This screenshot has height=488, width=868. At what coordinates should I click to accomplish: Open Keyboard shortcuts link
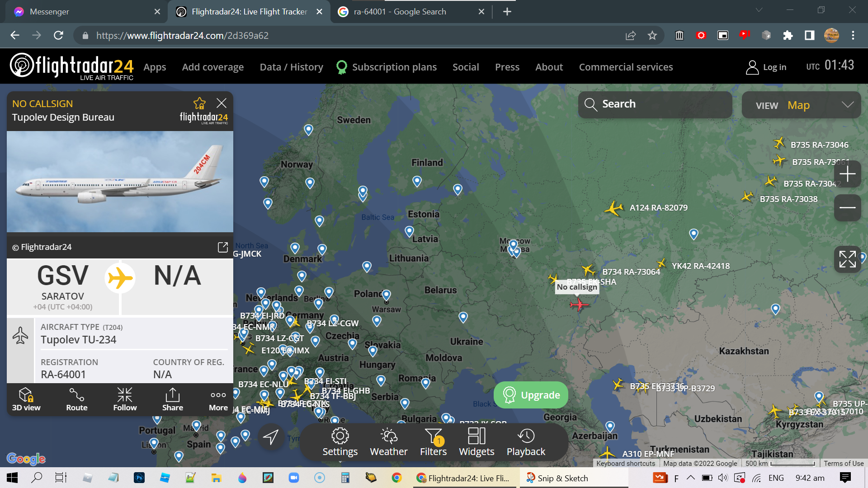click(626, 463)
